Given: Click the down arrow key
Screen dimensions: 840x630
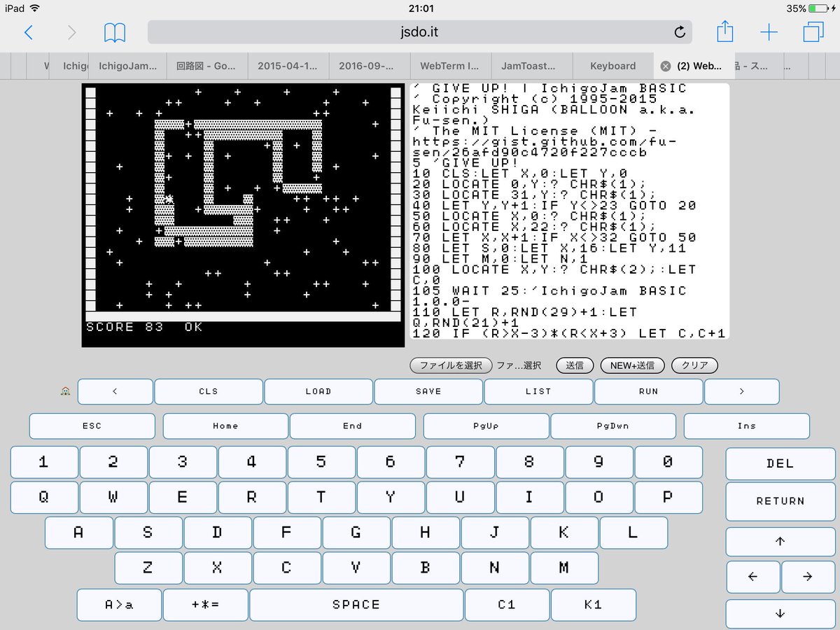Looking at the screenshot, I should click(780, 614).
